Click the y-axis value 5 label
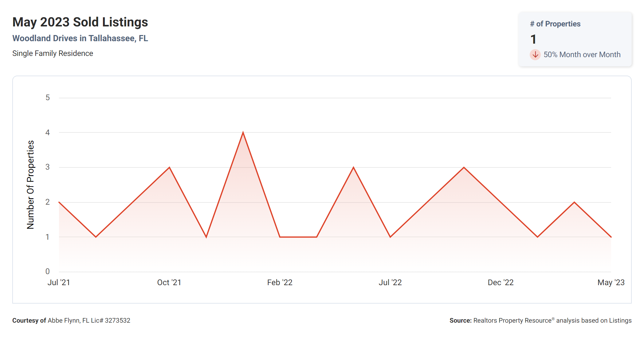644x338 pixels. click(x=48, y=98)
